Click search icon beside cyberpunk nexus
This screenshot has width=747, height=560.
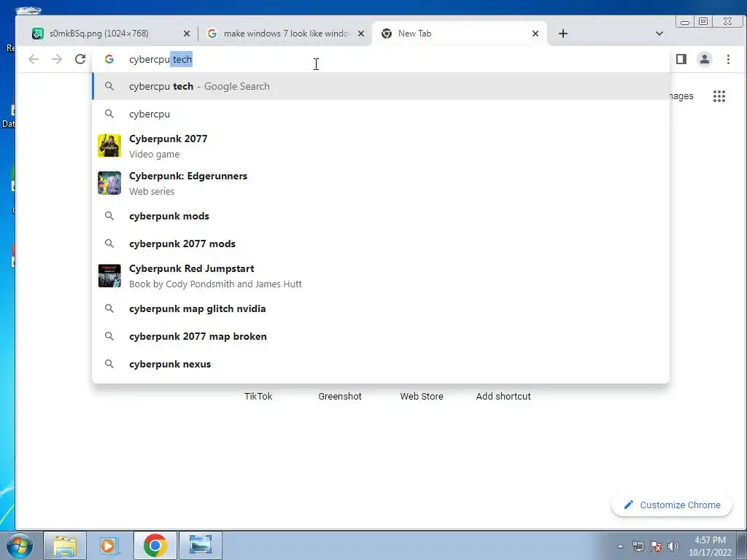click(109, 364)
